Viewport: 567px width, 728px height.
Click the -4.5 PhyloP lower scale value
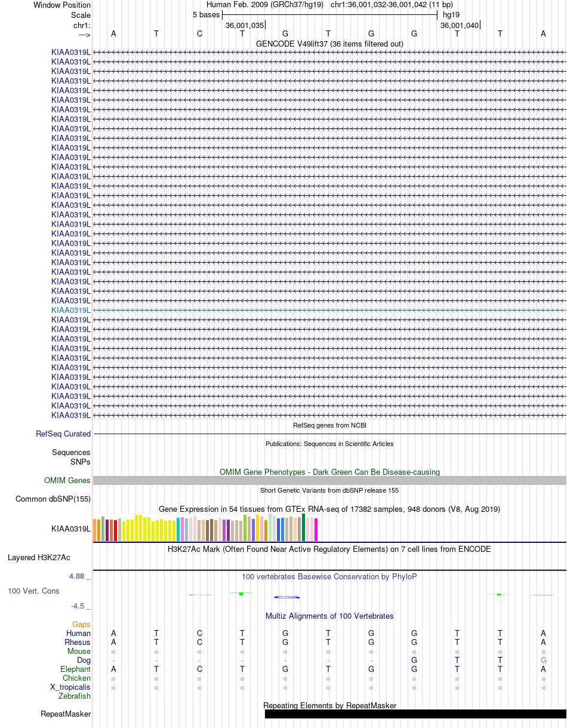(81, 606)
